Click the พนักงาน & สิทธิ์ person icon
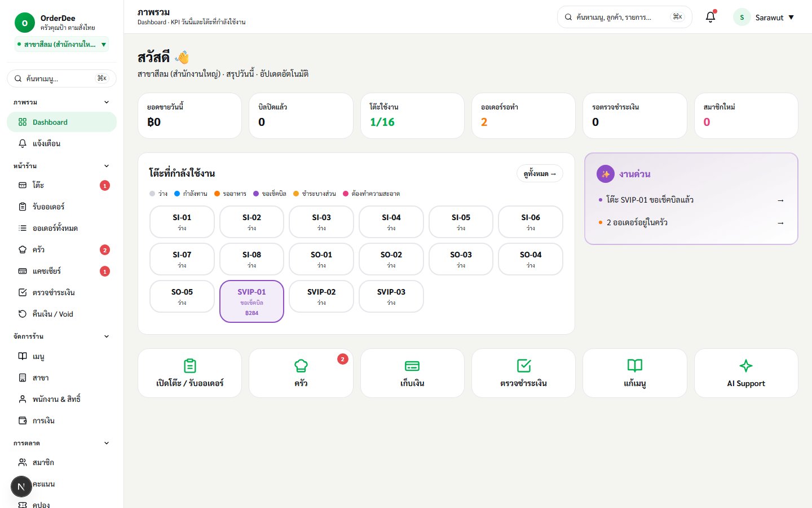 [x=23, y=399]
